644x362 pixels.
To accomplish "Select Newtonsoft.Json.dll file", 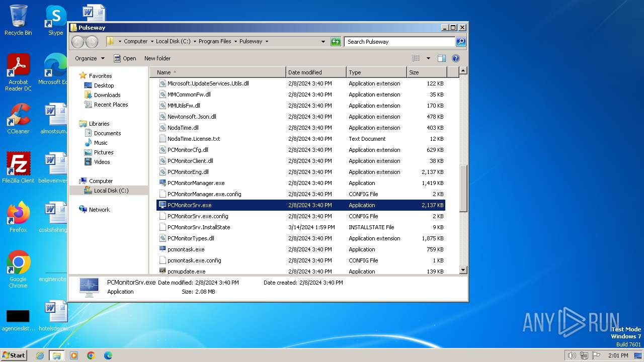I will click(x=301, y=117).
